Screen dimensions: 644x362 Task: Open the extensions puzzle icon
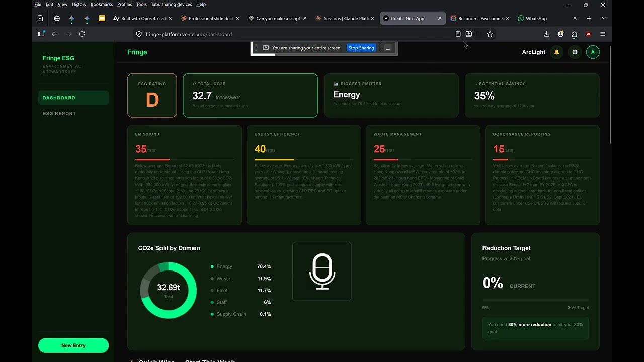574,34
